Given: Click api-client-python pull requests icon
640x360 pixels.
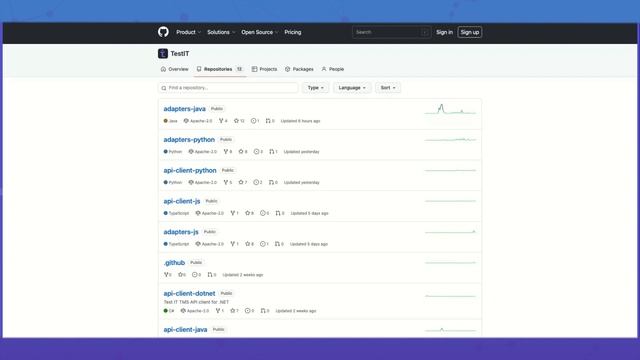Looking at the screenshot, I should tap(271, 182).
